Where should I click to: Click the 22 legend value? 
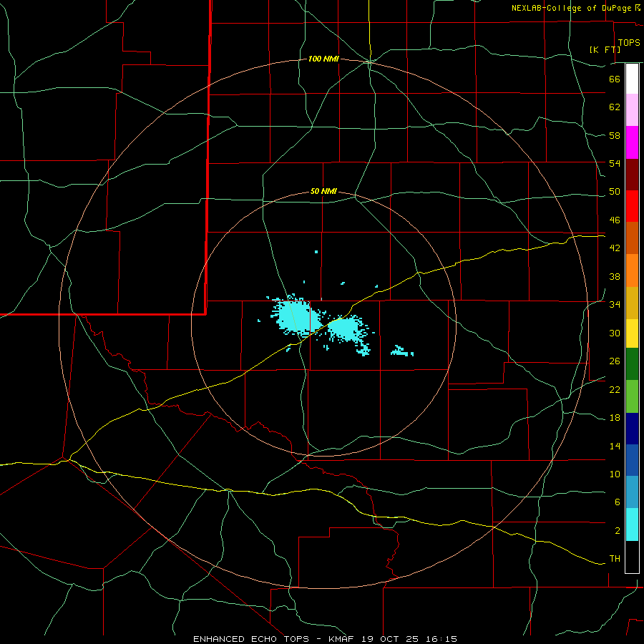[615, 389]
